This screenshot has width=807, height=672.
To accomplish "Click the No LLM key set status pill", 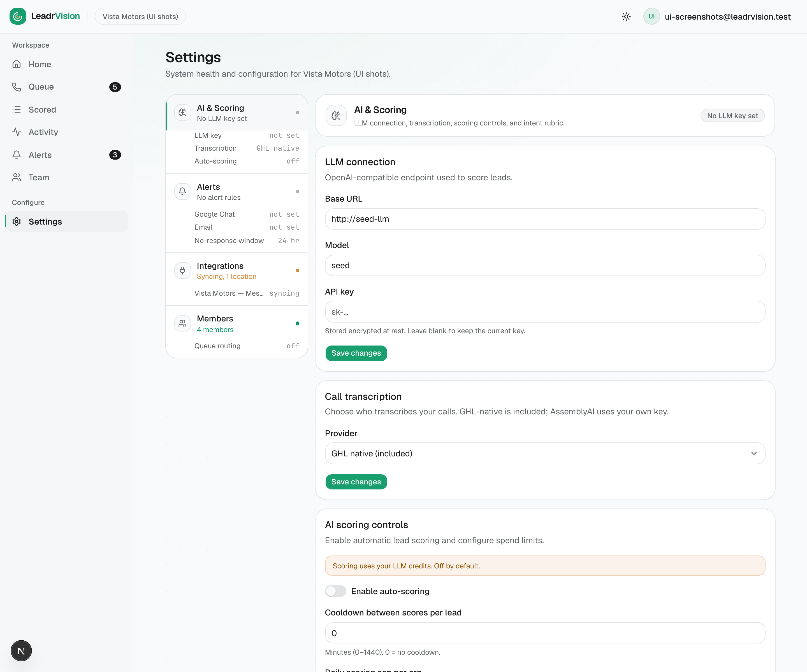I will click(x=732, y=116).
